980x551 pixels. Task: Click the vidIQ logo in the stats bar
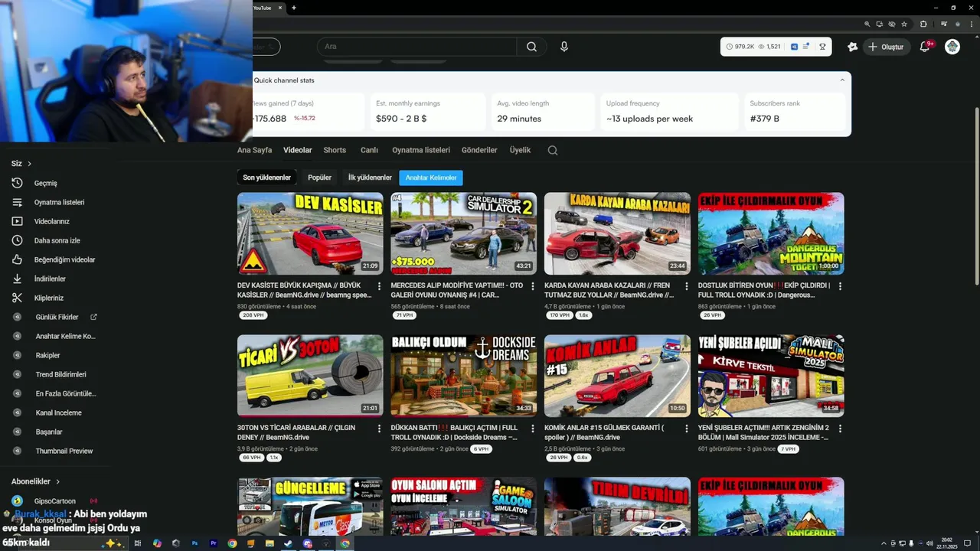794,47
